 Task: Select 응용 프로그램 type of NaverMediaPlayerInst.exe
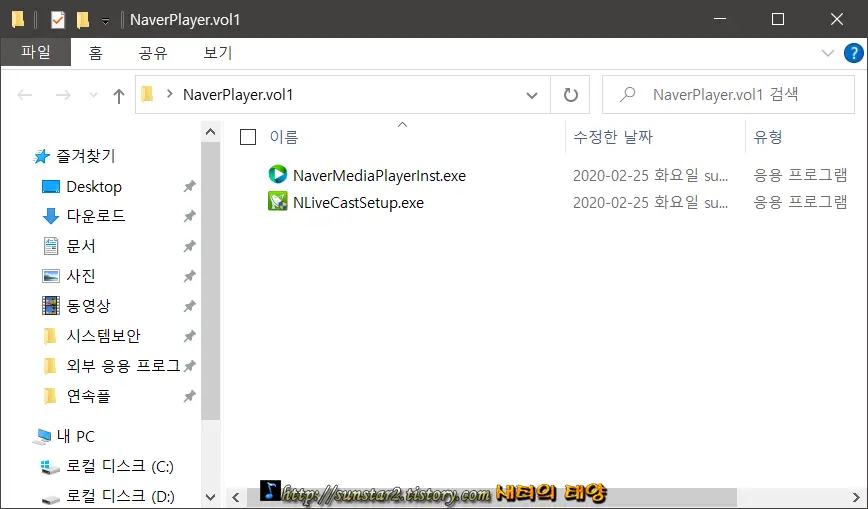point(800,176)
